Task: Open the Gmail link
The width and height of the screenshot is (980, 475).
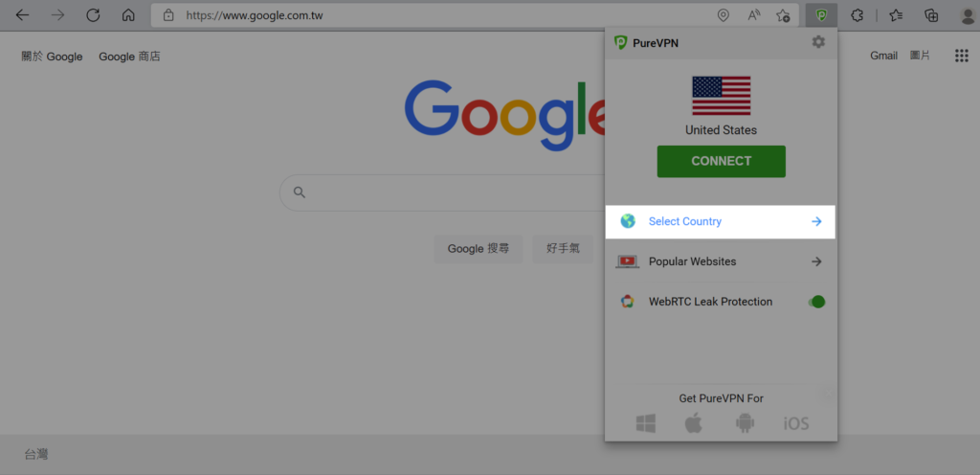Action: point(883,56)
